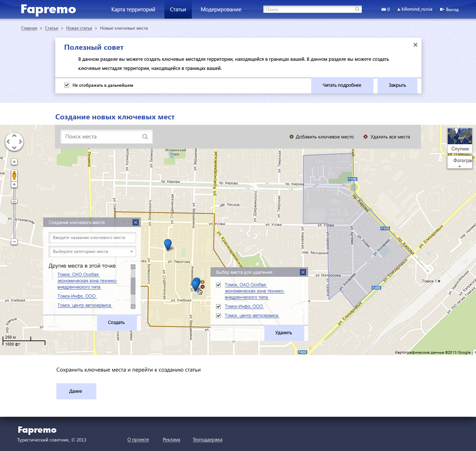Toggle 'Не отображать в дальнейшем' checkbox
Screen dimensions: 476x451
point(67,85)
